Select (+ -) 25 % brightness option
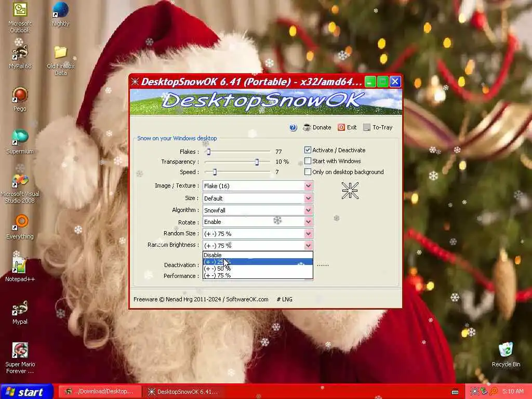Image resolution: width=532 pixels, height=399 pixels. (258, 262)
